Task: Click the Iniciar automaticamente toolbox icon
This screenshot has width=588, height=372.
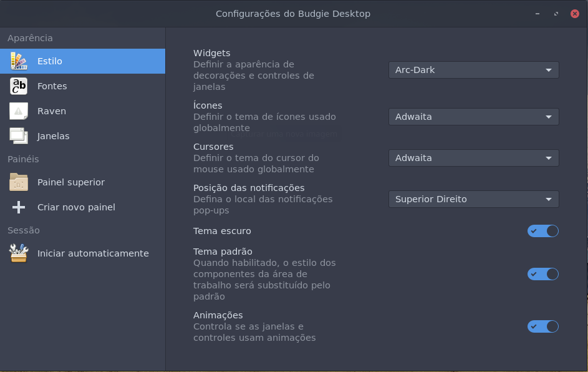Action: 19,253
